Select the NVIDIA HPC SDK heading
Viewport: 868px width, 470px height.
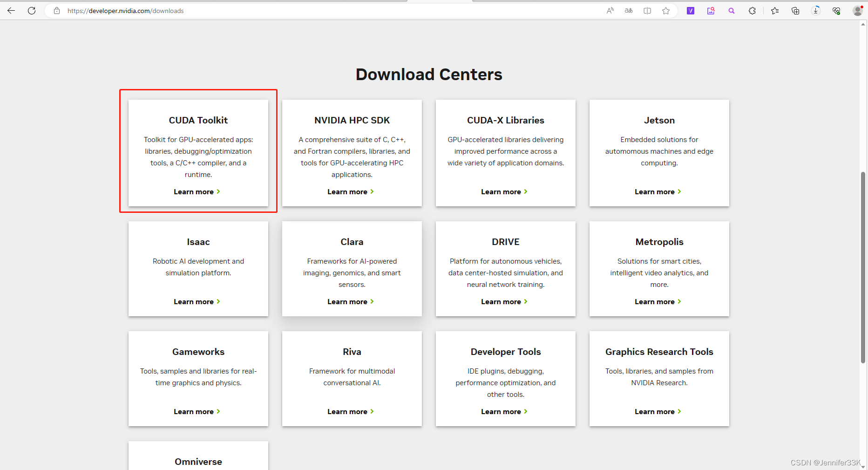coord(352,120)
